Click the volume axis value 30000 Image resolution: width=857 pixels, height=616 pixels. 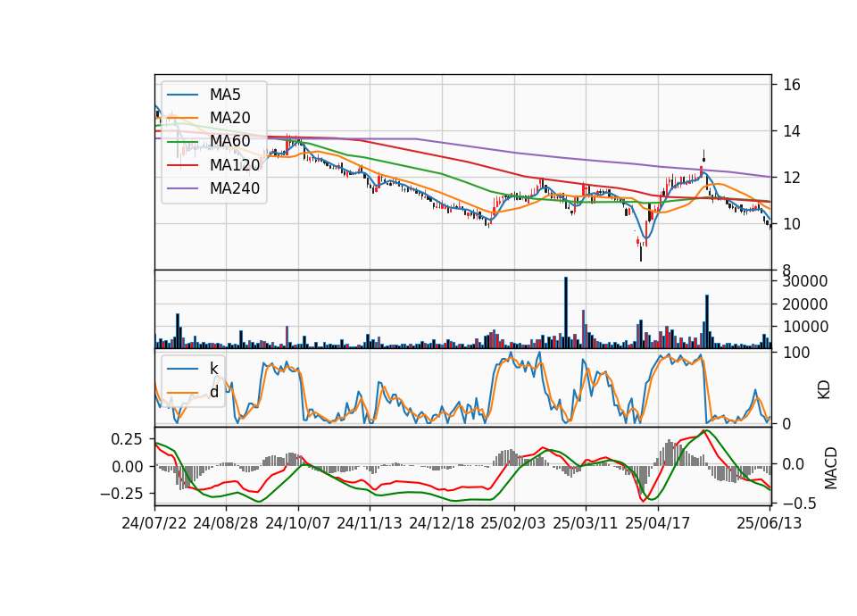(x=805, y=281)
